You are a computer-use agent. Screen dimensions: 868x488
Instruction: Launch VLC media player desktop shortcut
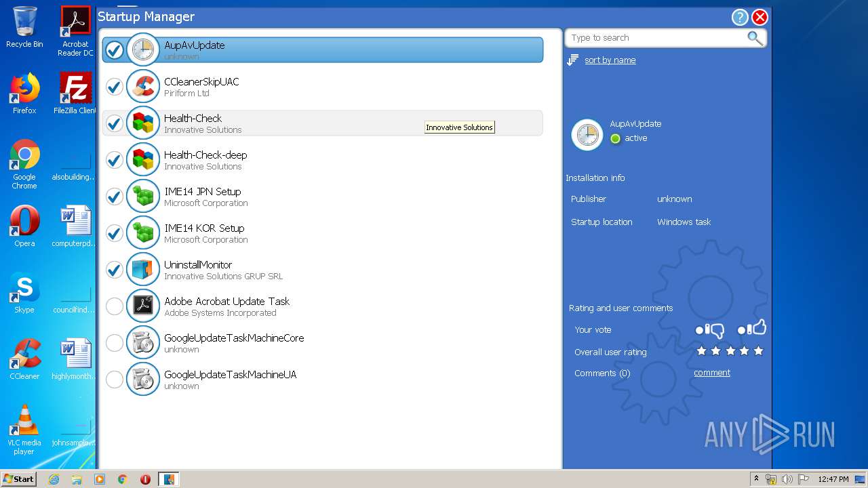point(24,430)
